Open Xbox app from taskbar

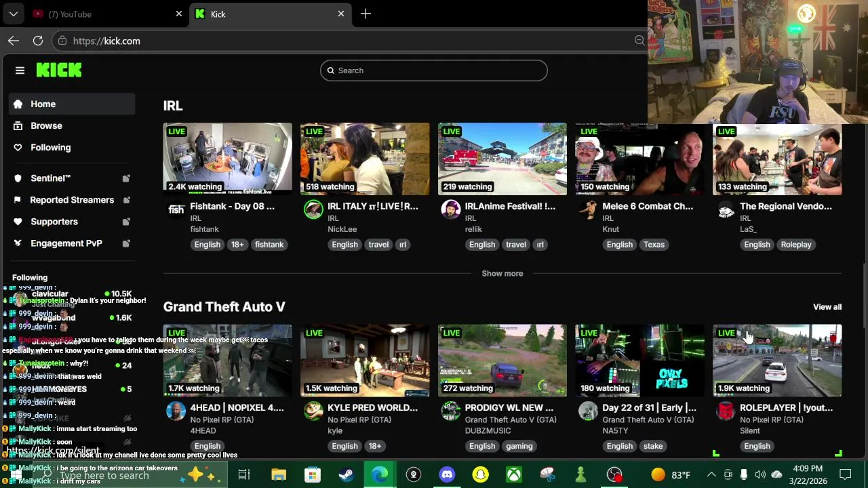514,474
